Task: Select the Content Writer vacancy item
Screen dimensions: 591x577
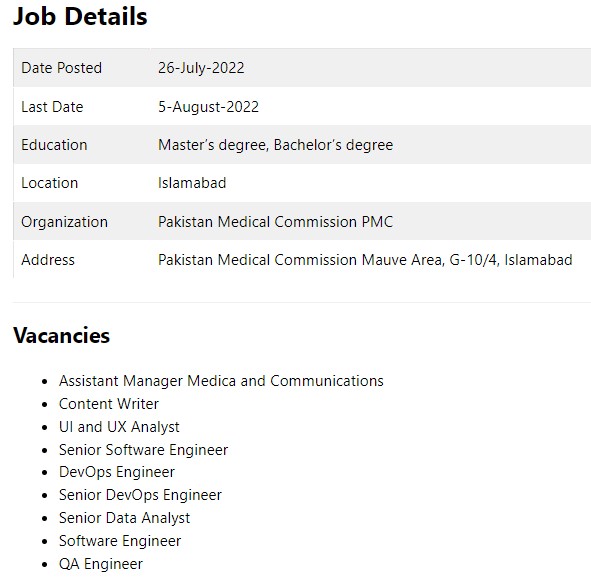Action: tap(109, 404)
